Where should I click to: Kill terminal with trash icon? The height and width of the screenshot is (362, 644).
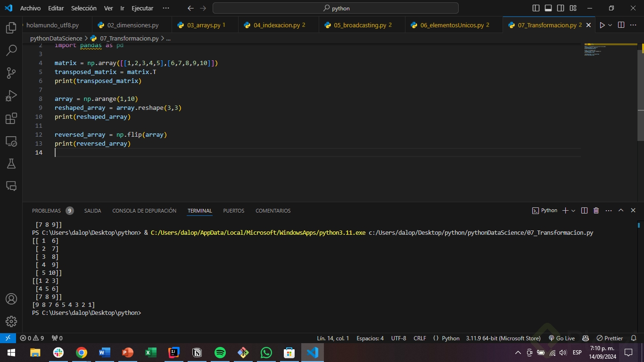pos(596,211)
